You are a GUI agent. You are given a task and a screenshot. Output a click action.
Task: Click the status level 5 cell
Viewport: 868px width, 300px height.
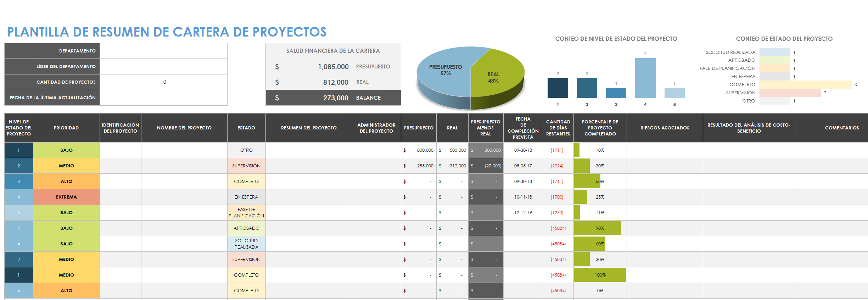pos(19,213)
